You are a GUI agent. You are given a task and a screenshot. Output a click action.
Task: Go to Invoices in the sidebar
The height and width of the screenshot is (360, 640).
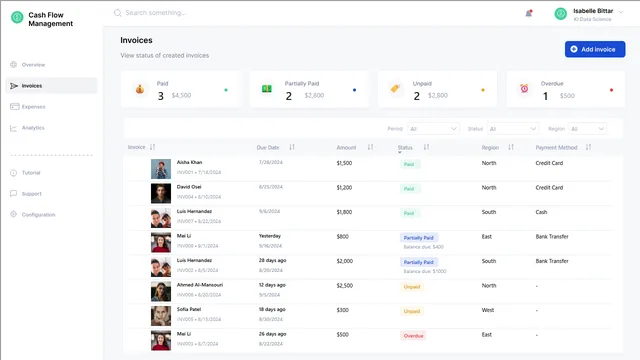pos(51,86)
